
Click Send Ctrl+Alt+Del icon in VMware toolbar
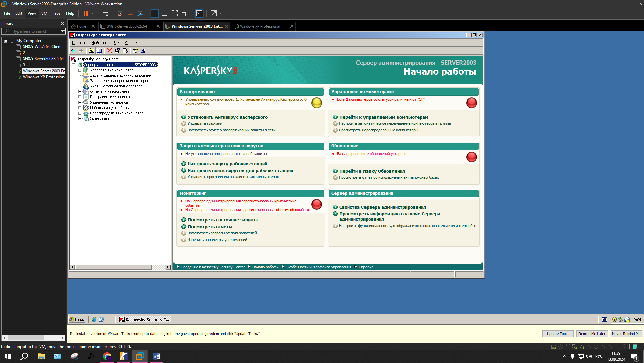(x=105, y=13)
